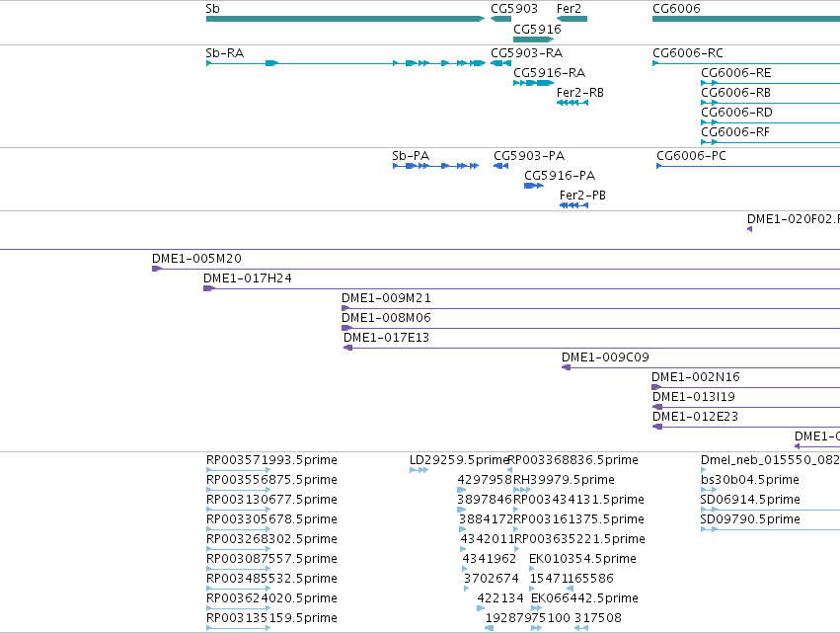Select the RP003485532.5prime EST
This screenshot has height=633, width=840.
click(239, 589)
